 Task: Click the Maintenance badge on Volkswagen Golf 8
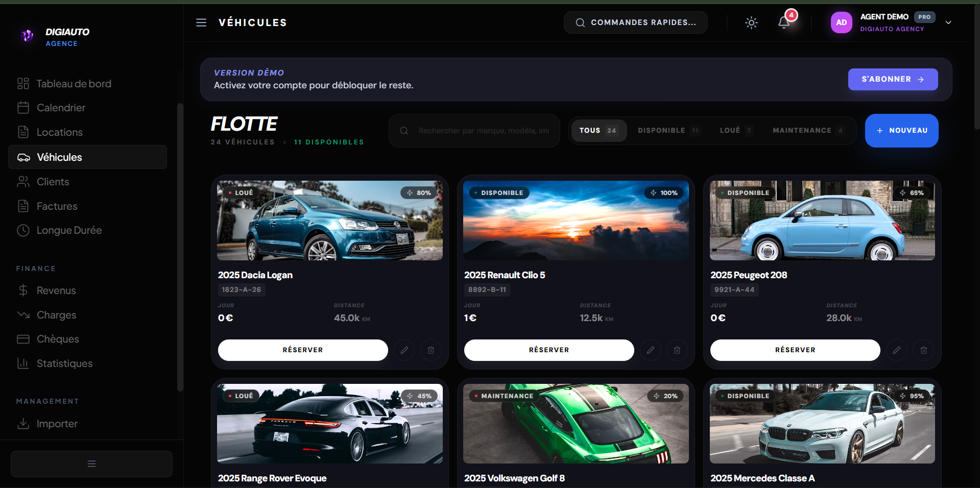point(504,396)
